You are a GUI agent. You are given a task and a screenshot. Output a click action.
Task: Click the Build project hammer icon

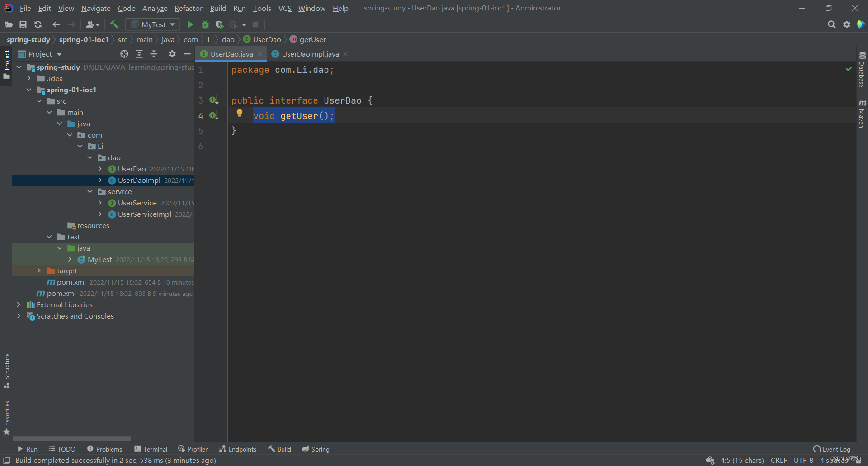(114, 24)
